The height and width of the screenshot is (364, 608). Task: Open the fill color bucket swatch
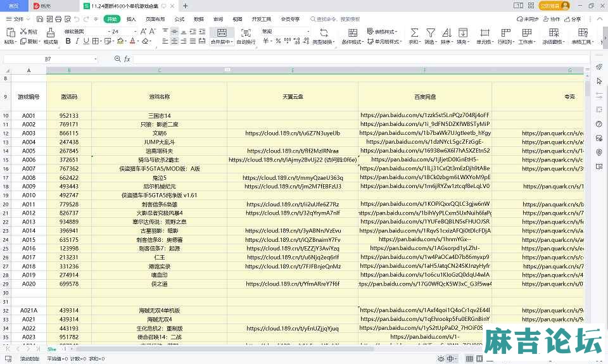pos(120,41)
